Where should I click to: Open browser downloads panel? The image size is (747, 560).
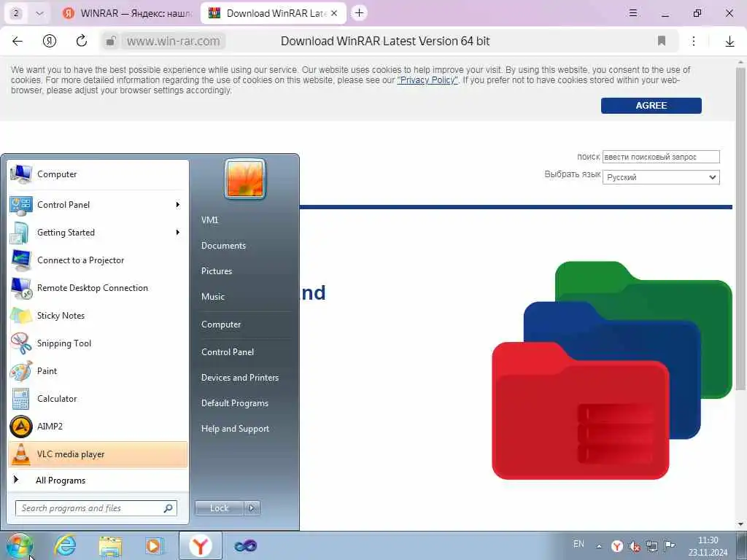(729, 42)
